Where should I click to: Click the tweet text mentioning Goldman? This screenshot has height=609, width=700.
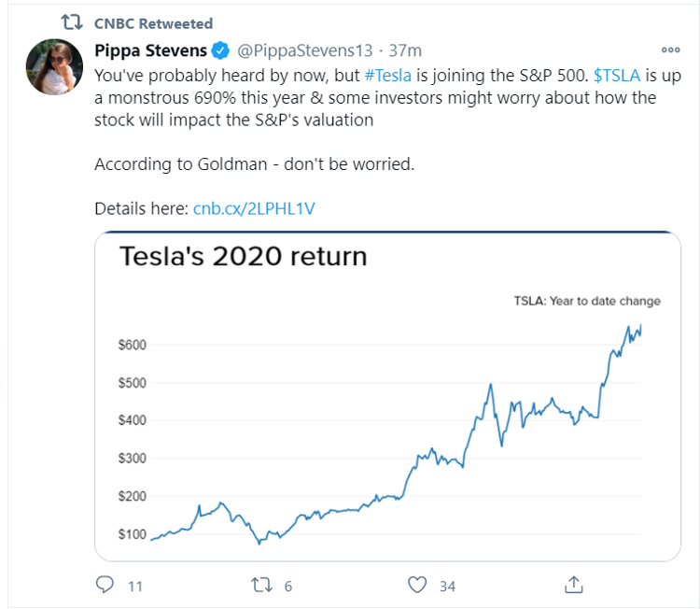click(x=254, y=163)
